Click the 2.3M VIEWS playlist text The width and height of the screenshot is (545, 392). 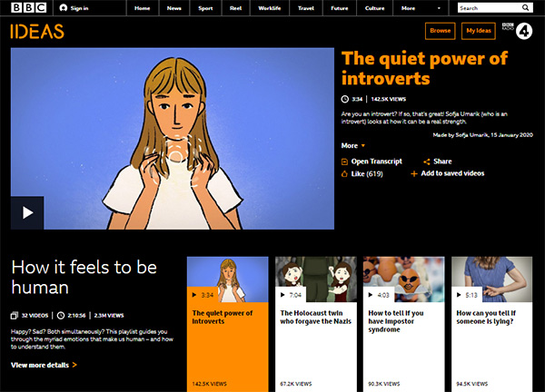(x=109, y=316)
